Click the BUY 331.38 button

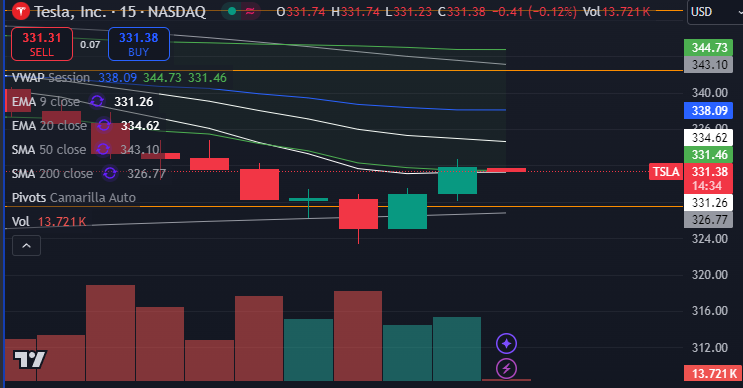click(138, 44)
